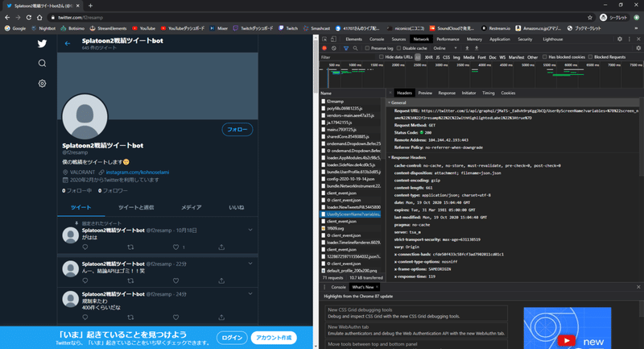Stop network recording with red button
Image resolution: width=644 pixels, height=349 pixels.
coord(324,48)
